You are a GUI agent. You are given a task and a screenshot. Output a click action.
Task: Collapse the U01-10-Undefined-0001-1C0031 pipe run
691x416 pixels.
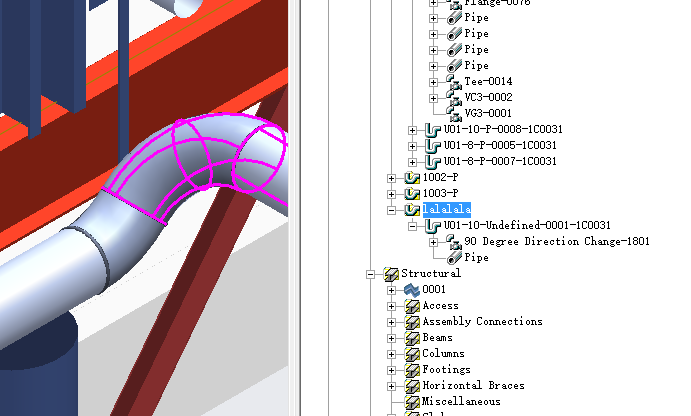point(412,226)
